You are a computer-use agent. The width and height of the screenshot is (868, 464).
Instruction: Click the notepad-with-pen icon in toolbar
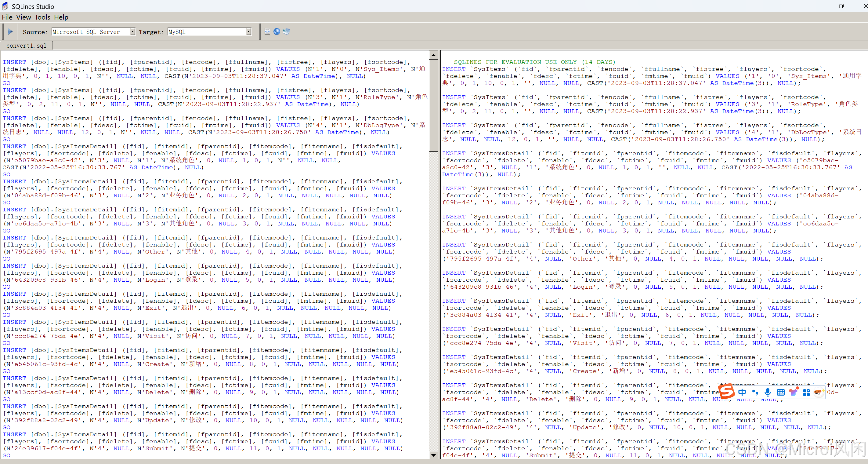point(286,32)
